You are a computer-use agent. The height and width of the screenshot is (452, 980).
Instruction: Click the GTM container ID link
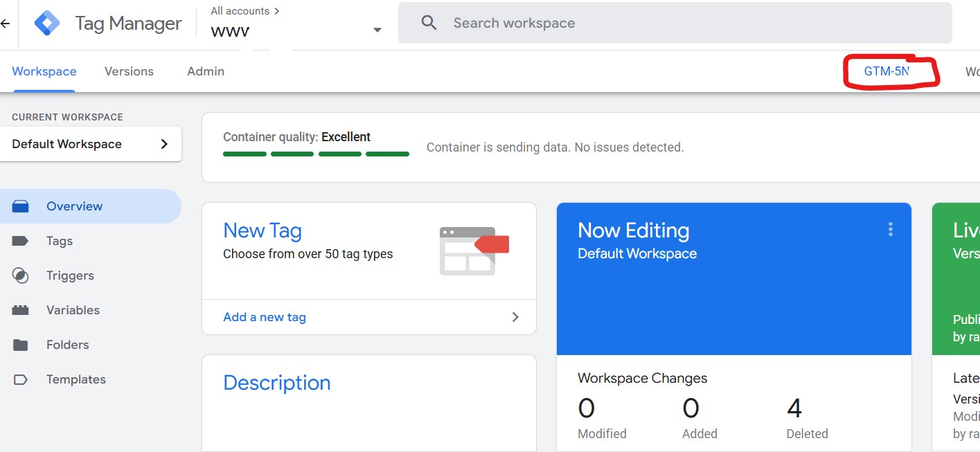[x=886, y=71]
